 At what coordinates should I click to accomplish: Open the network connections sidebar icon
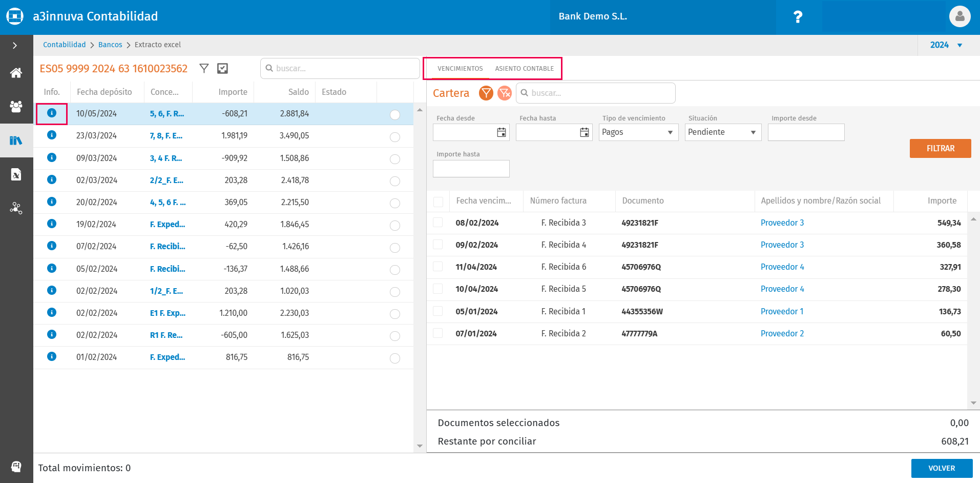click(x=16, y=208)
